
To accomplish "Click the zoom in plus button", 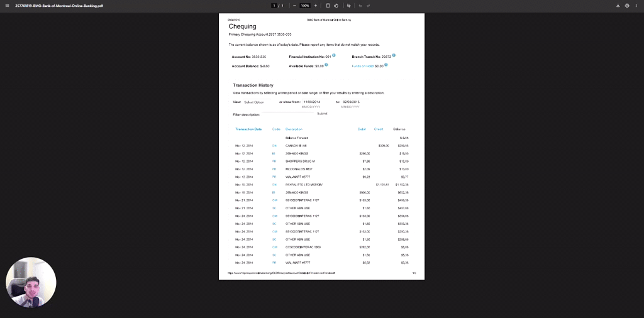I will point(316,6).
